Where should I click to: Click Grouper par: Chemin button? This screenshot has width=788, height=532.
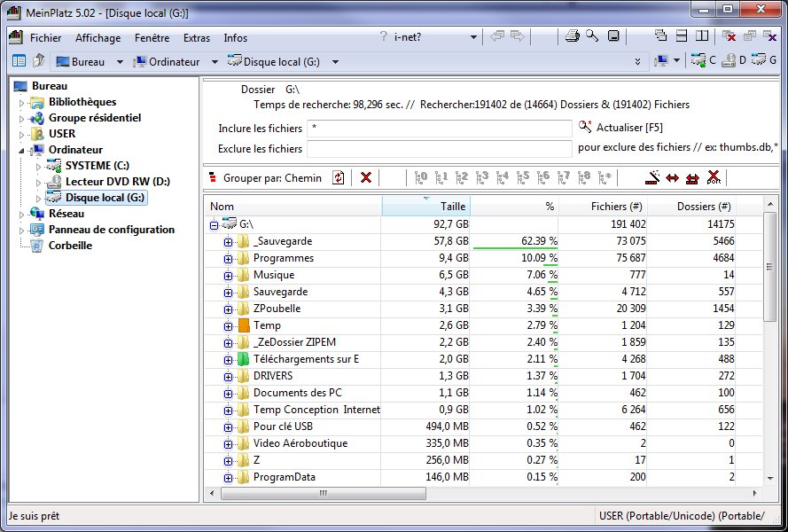[265, 178]
